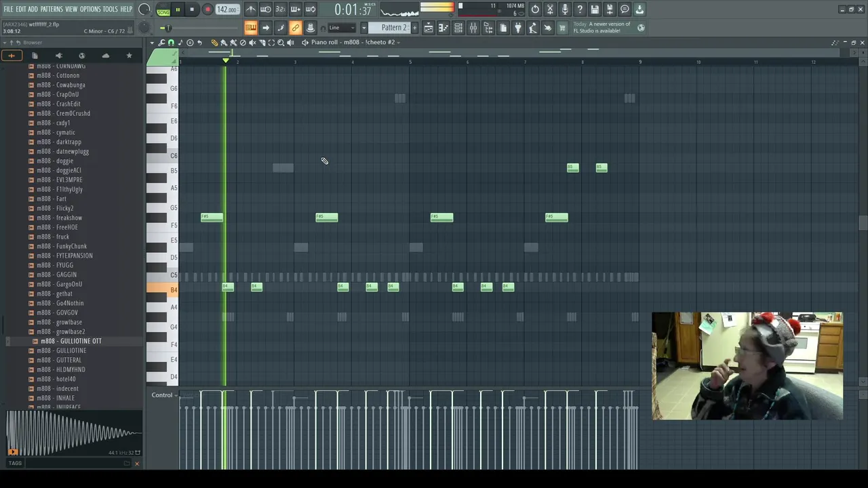The width and height of the screenshot is (868, 488).
Task: Open the Control event lane dropdown
Action: (164, 395)
